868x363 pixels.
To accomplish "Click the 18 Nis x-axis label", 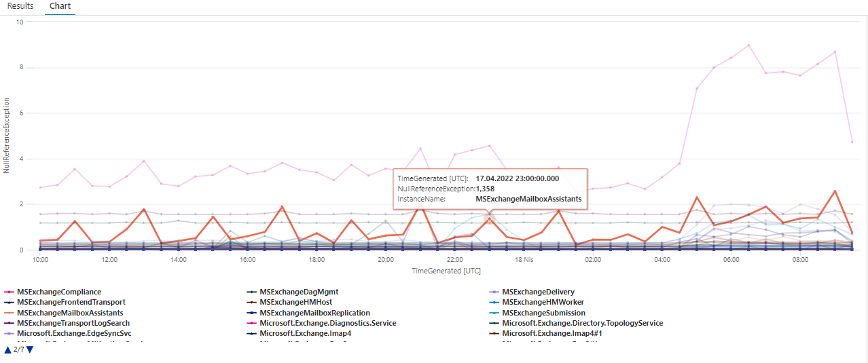I will tap(524, 259).
